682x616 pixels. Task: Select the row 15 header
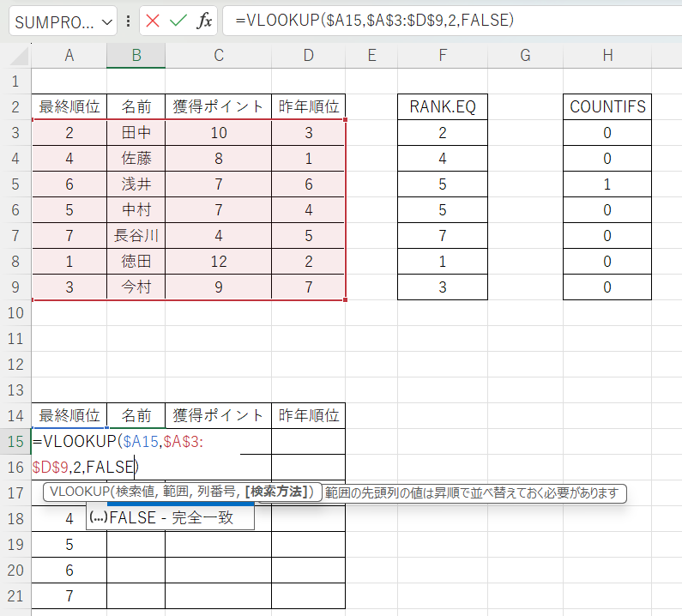(x=15, y=442)
